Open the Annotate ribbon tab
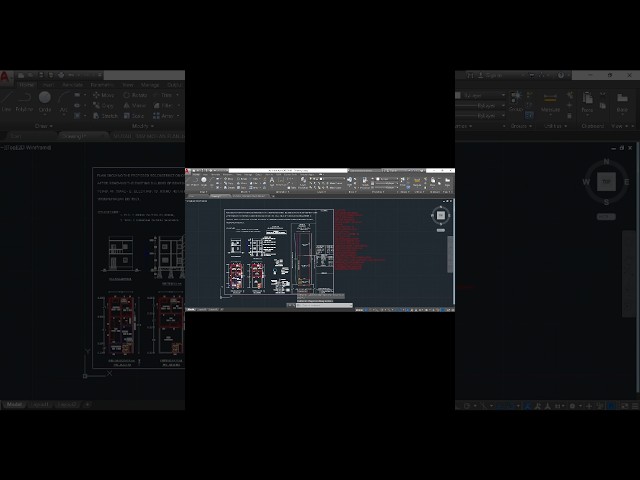 [x=73, y=85]
